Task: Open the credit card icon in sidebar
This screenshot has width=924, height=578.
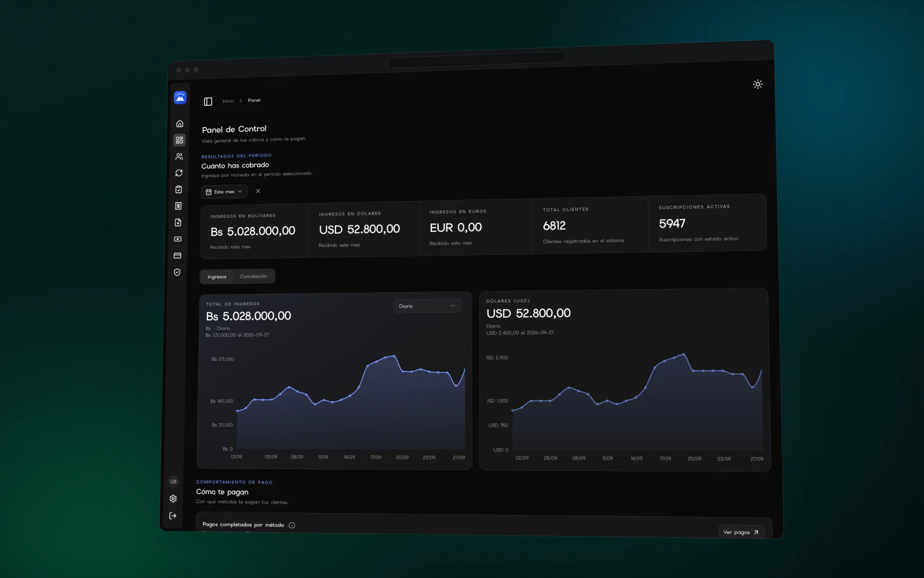Action: [177, 256]
